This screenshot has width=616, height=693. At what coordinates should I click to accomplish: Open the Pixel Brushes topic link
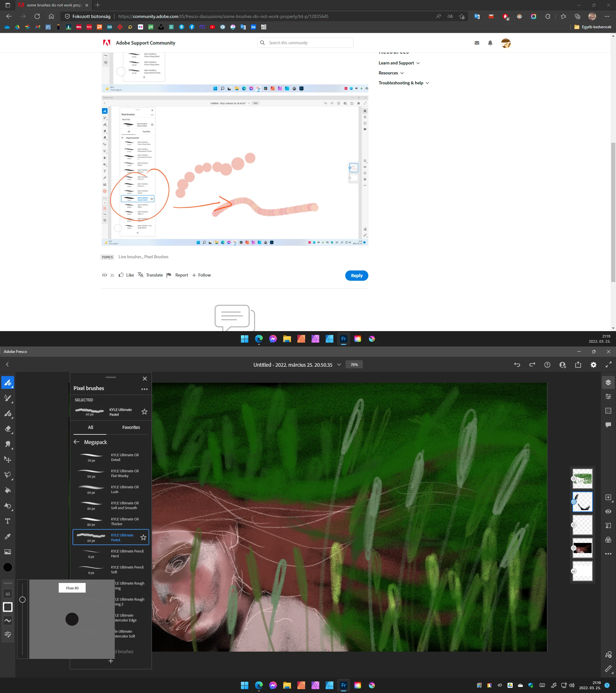click(156, 257)
